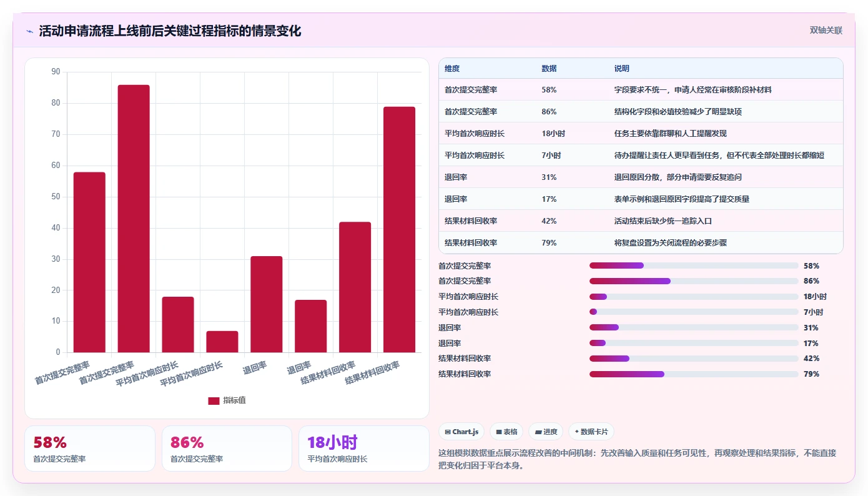
Task: Click the description starting with 待办提醒让责任人更早看到任务
Action: click(719, 156)
